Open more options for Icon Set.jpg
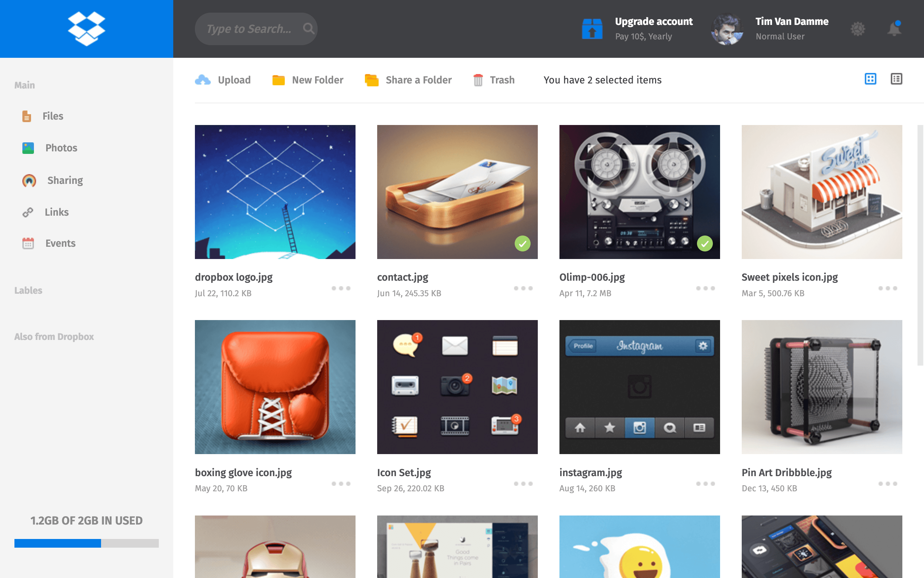The width and height of the screenshot is (924, 578). click(523, 484)
